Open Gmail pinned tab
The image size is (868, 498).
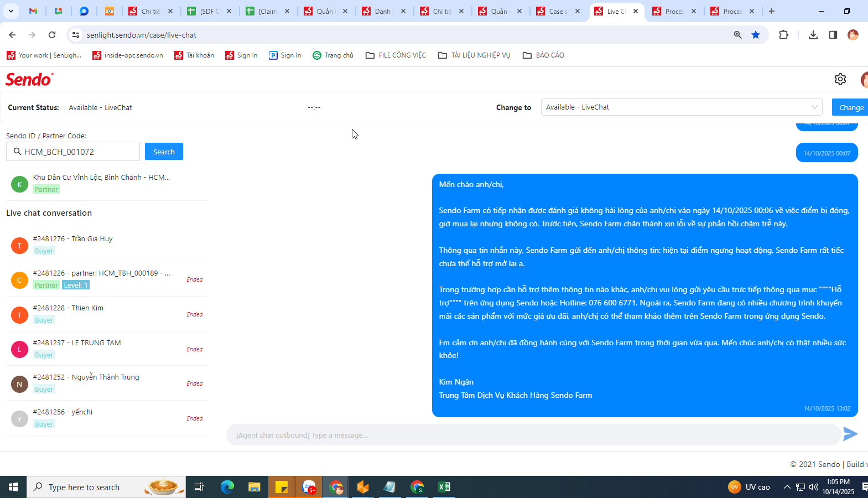(x=33, y=11)
